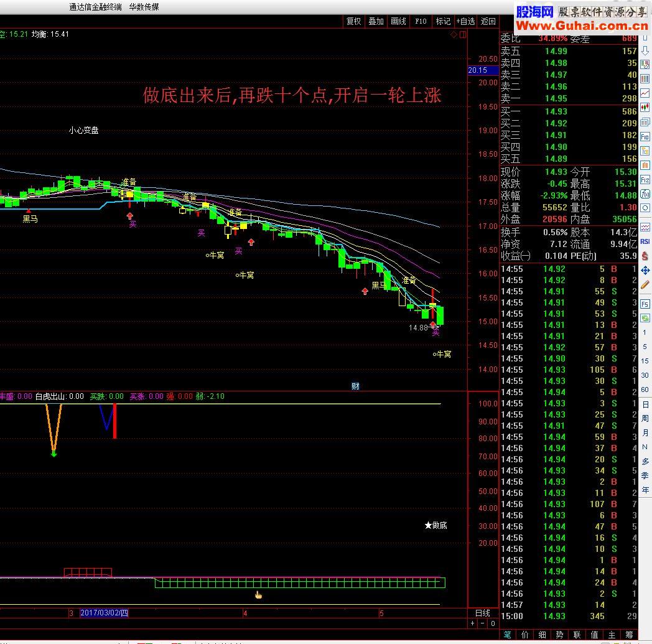Viewport: 652px width, 644px height.
Task: Zoom in chart with plus button
Action: click(x=472, y=623)
